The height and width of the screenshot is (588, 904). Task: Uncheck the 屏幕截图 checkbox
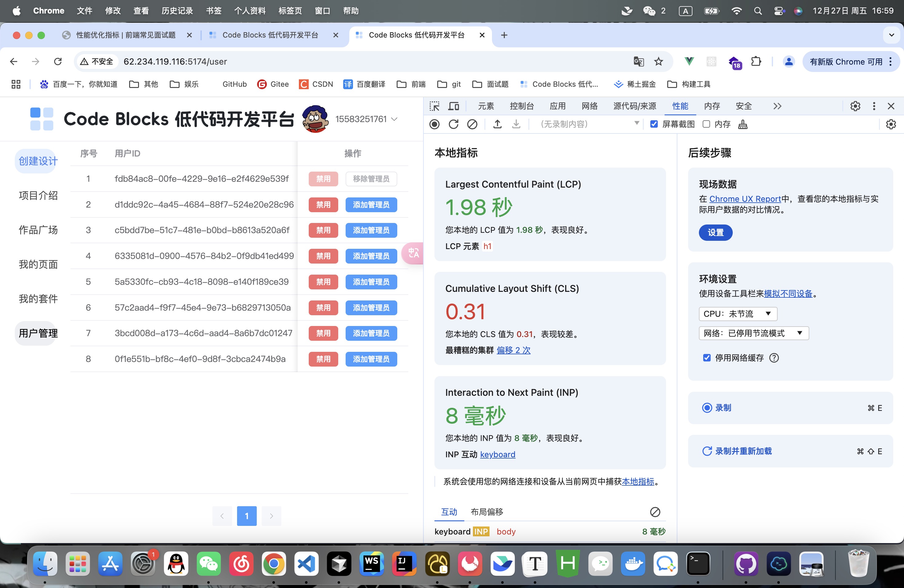(654, 124)
